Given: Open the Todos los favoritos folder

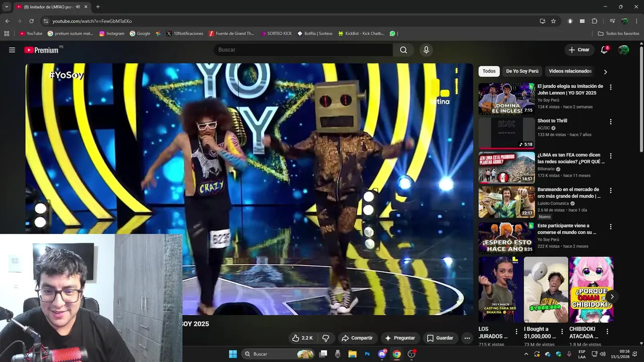Looking at the screenshot, I should click(618, 34).
